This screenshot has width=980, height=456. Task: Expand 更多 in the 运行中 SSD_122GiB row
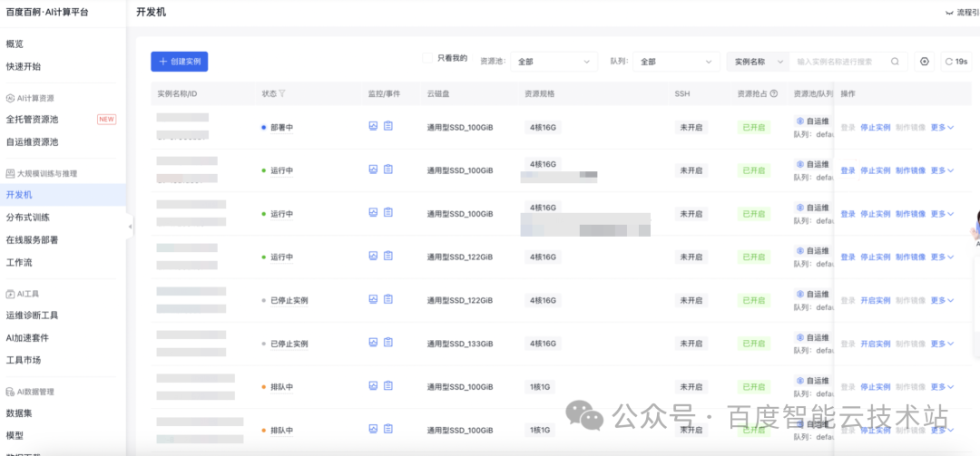tap(943, 257)
